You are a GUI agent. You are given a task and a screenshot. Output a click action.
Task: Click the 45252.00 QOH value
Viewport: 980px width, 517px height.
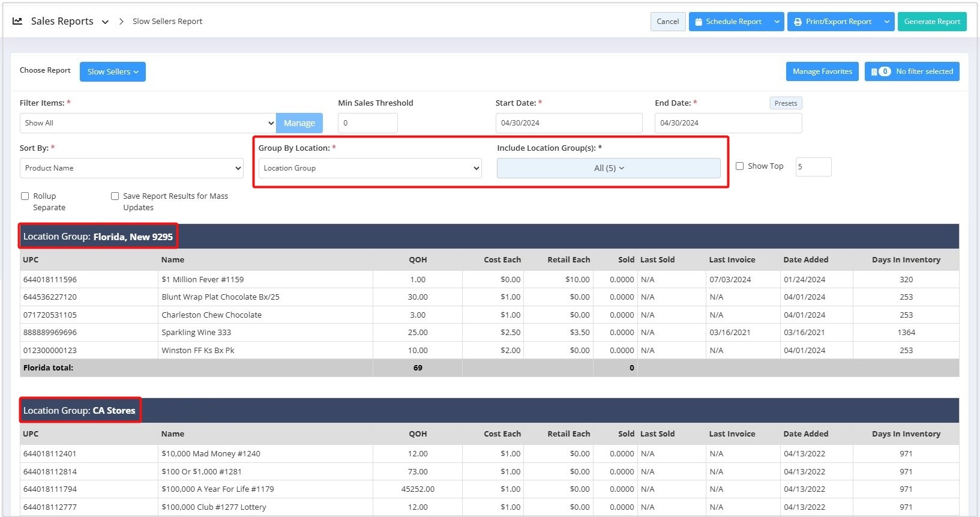coord(418,489)
